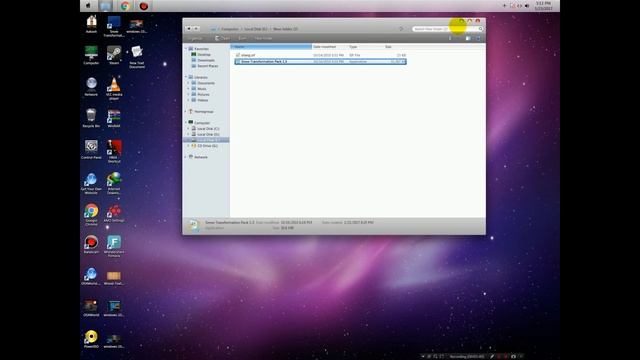Click Local Disk (E:) in address breadcrumb

256,29
